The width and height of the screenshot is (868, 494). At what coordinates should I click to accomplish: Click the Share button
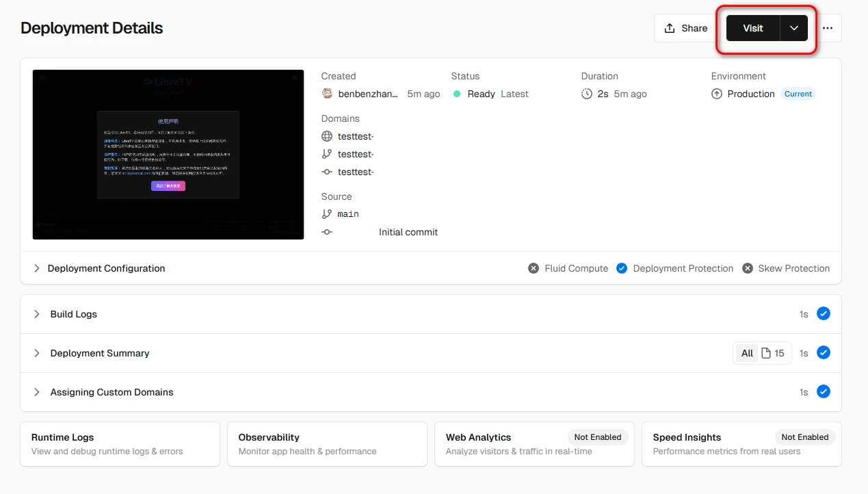[x=685, y=28]
